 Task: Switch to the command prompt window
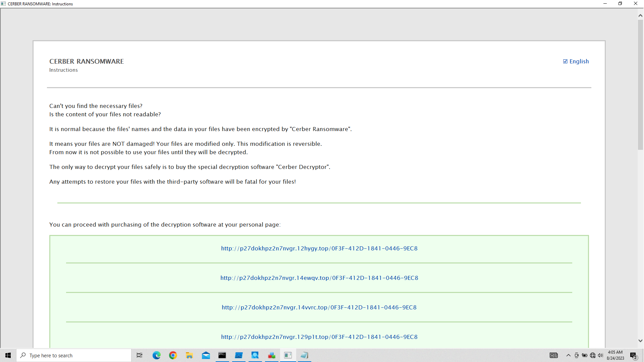222,355
